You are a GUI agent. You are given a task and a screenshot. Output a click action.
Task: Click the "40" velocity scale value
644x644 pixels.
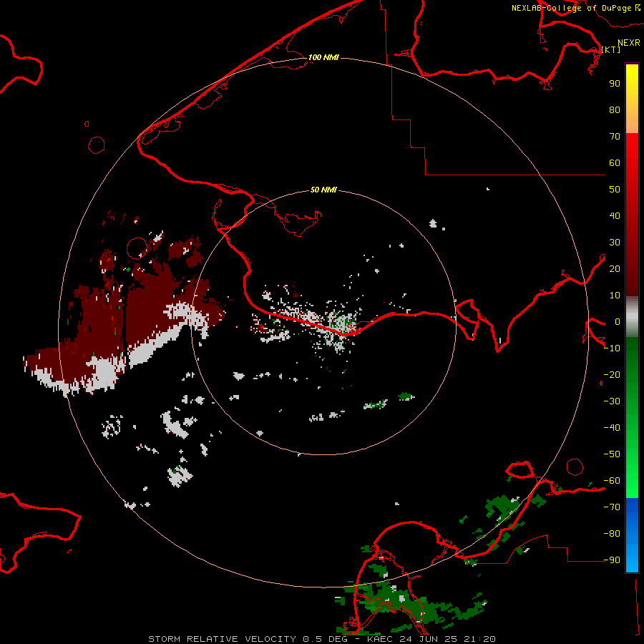coord(615,216)
